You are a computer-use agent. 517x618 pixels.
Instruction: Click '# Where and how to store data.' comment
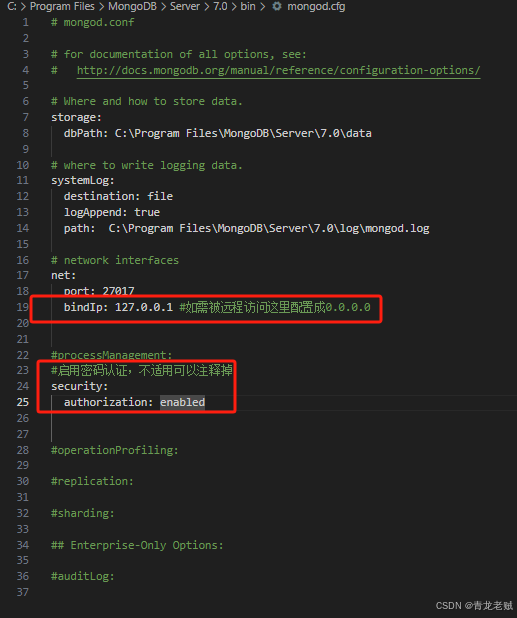point(147,101)
